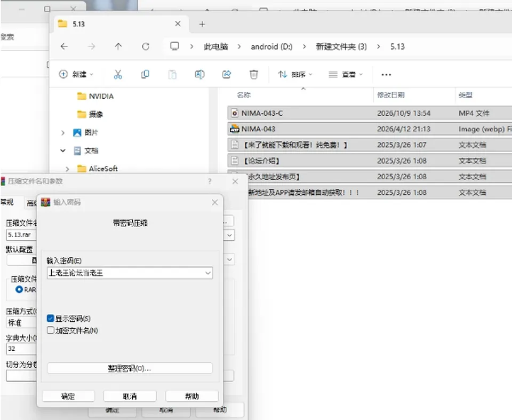Screen dimensions: 512x420
Task: Open the three-dot more options menu
Action: click(386, 75)
